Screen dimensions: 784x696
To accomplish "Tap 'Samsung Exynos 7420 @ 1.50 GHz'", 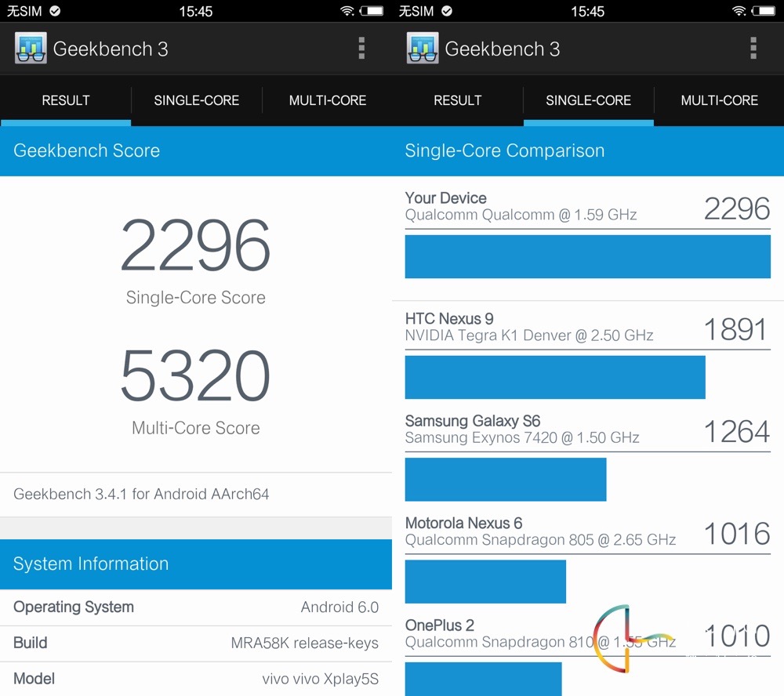I will pyautogui.click(x=522, y=438).
